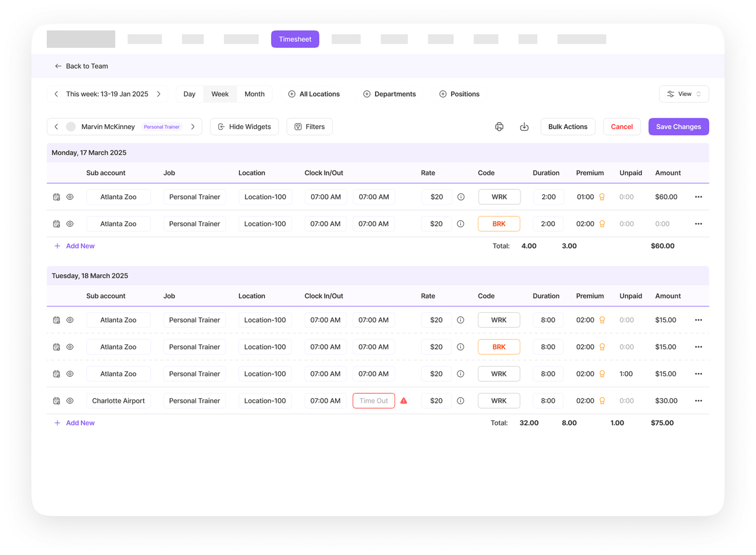Click the premium badge icon on Monday's BRK row

point(602,224)
